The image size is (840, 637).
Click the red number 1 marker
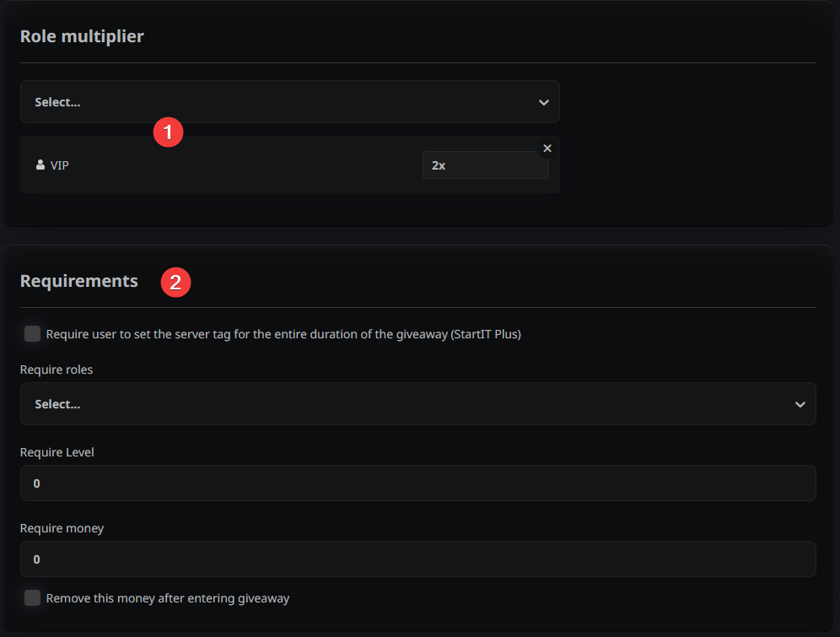click(169, 132)
